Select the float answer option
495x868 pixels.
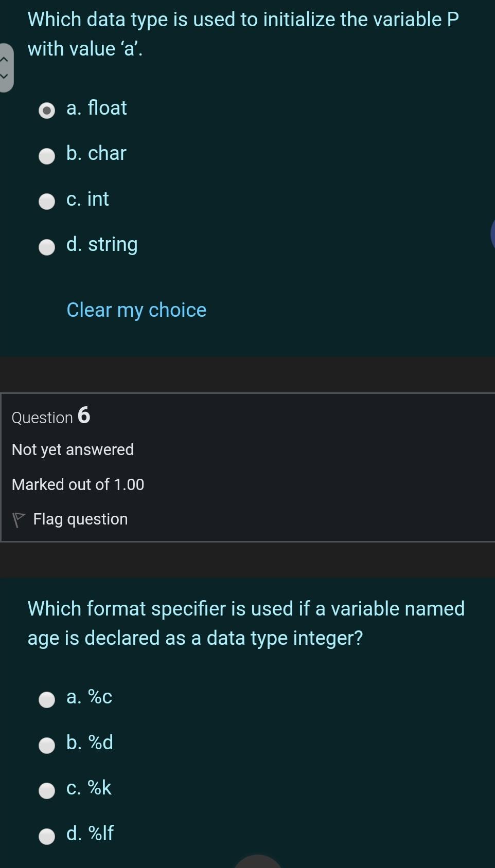click(47, 111)
